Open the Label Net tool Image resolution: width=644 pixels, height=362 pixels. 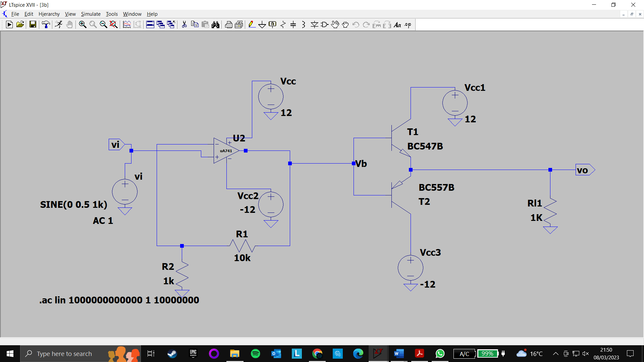272,24
